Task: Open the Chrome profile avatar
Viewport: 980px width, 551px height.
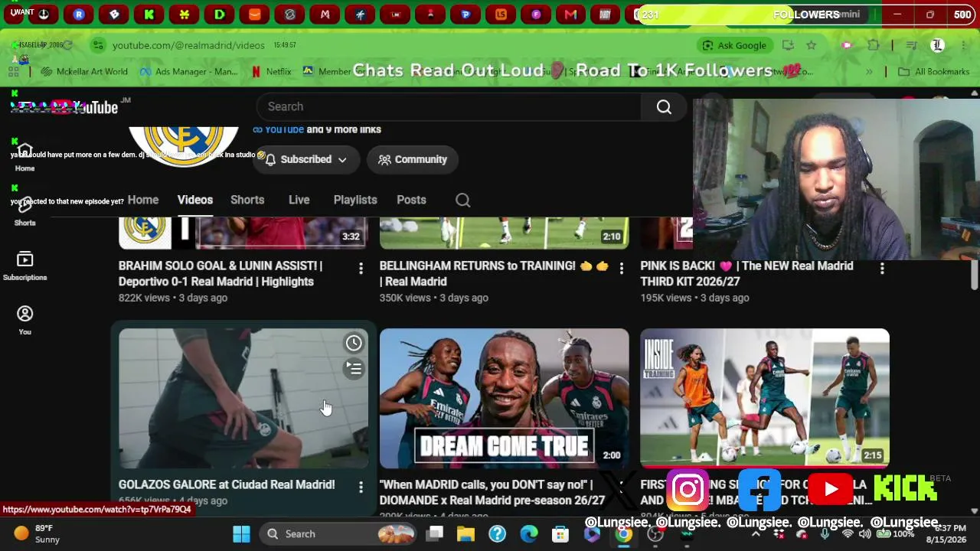Action: (x=937, y=45)
